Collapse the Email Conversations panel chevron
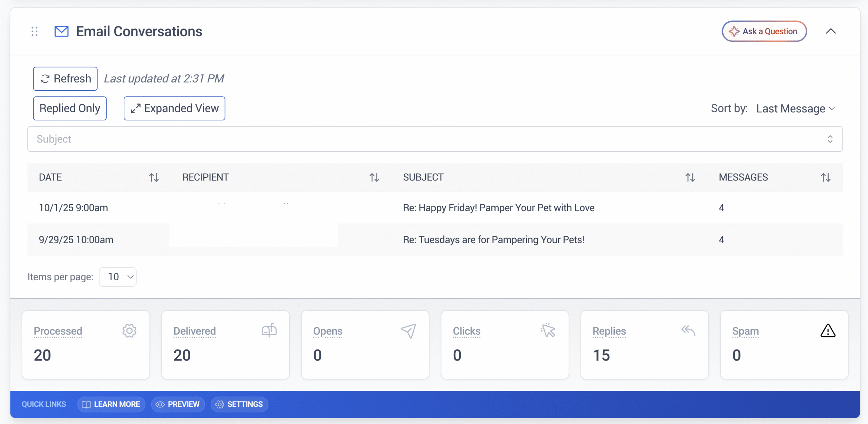The image size is (868, 424). 830,31
